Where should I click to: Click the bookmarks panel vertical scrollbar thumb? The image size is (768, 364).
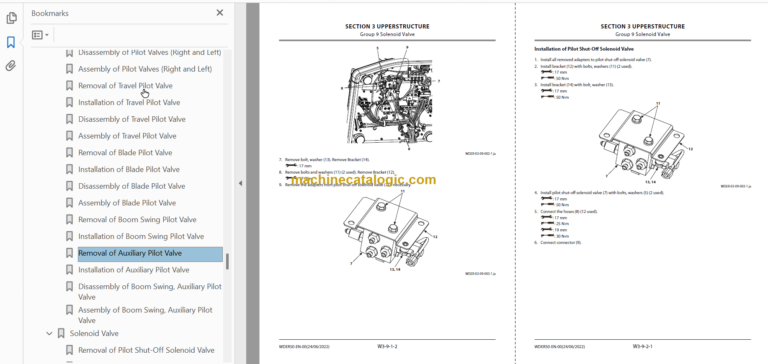click(227, 261)
